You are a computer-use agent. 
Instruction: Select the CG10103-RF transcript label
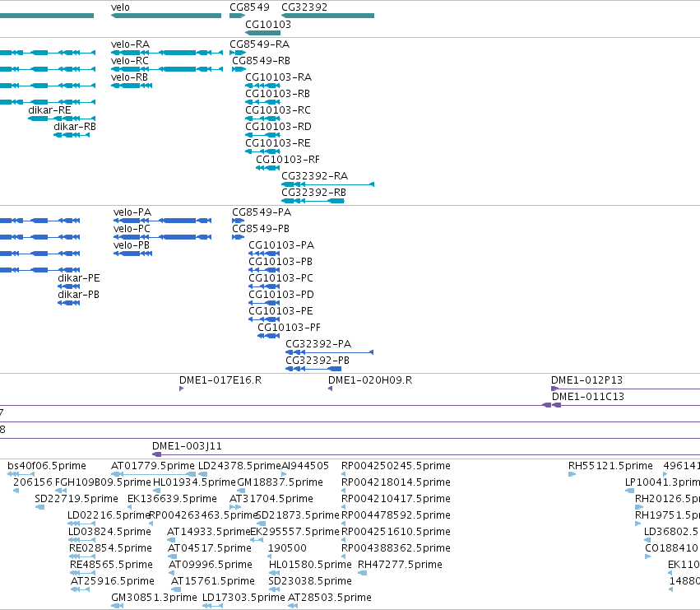(x=288, y=160)
